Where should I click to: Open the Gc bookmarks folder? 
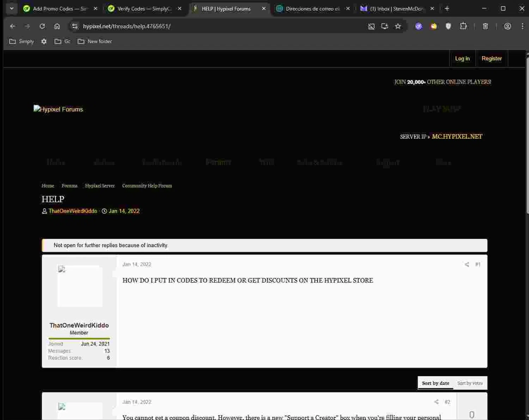(62, 41)
